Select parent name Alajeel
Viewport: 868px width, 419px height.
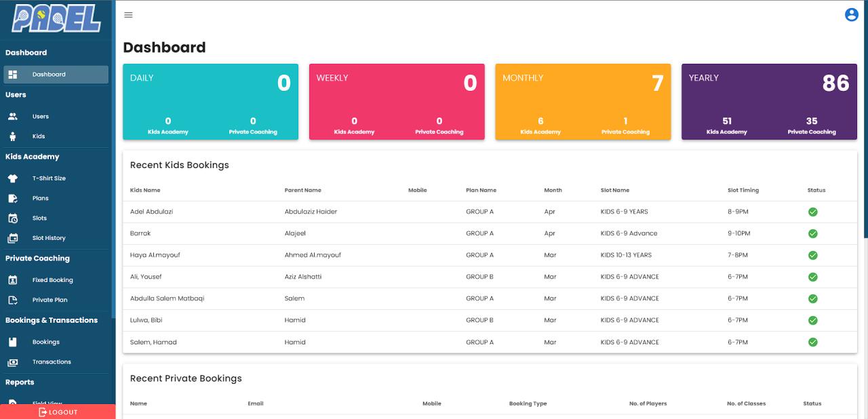tap(295, 233)
